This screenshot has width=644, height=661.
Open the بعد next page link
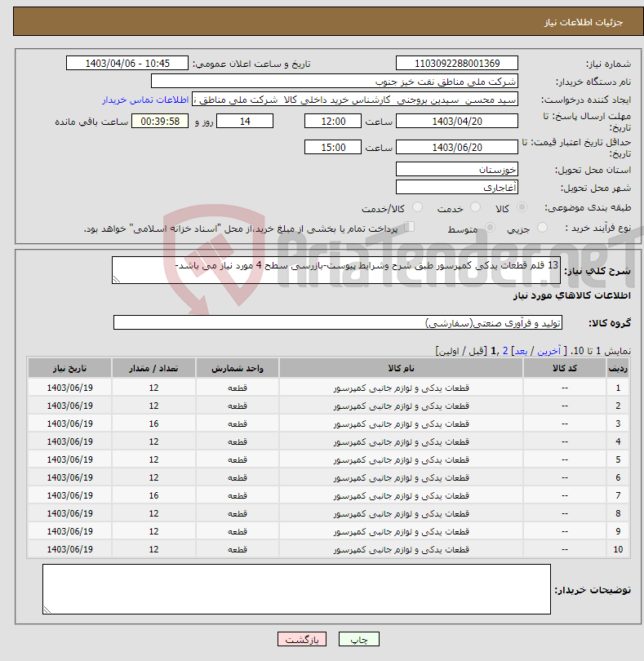point(521,351)
